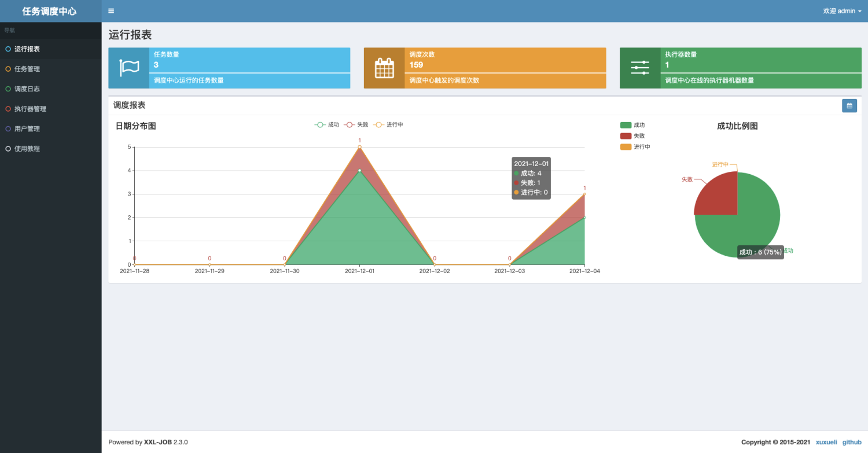Click the 运行报表 page heading
The height and width of the screenshot is (453, 868).
130,35
